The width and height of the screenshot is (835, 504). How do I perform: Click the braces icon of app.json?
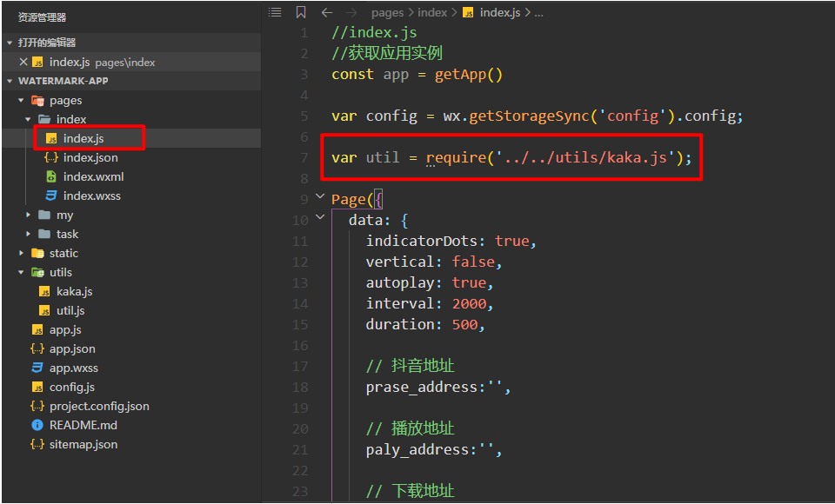(37, 348)
